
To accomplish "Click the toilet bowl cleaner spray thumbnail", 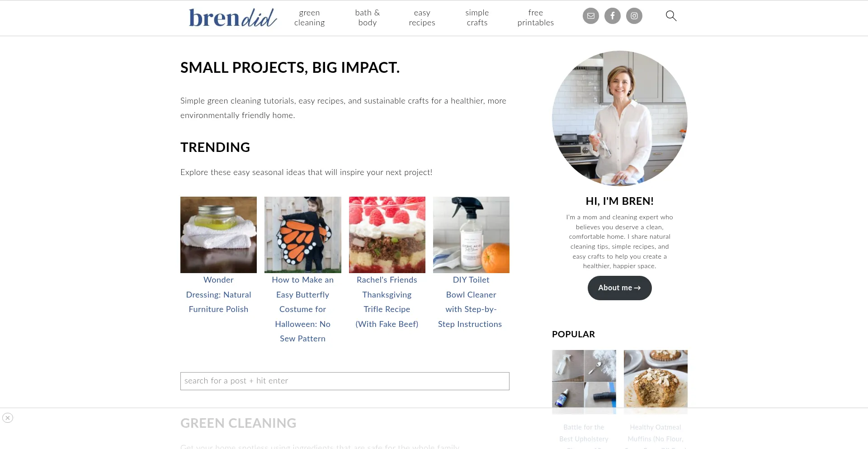I will (471, 235).
